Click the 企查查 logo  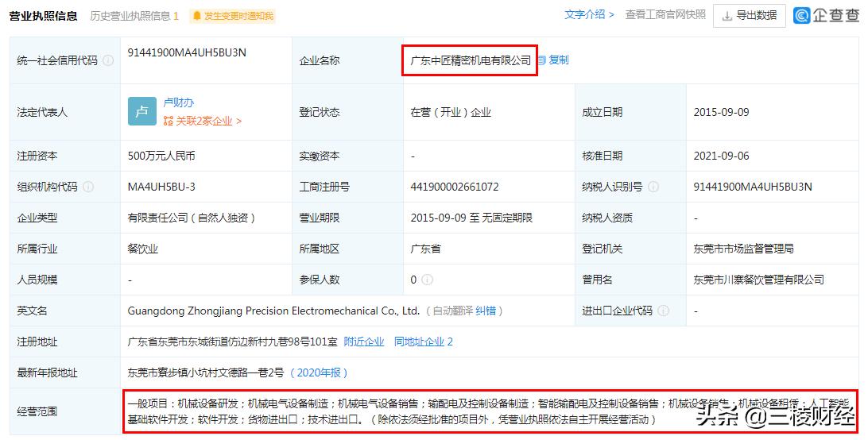point(826,16)
